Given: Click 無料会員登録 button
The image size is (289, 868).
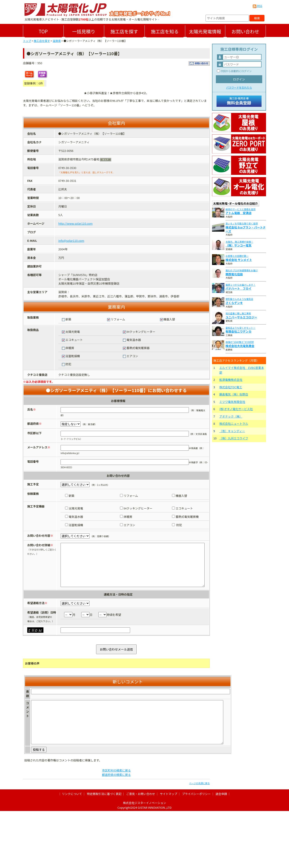Looking at the screenshot, I should 239,101.
